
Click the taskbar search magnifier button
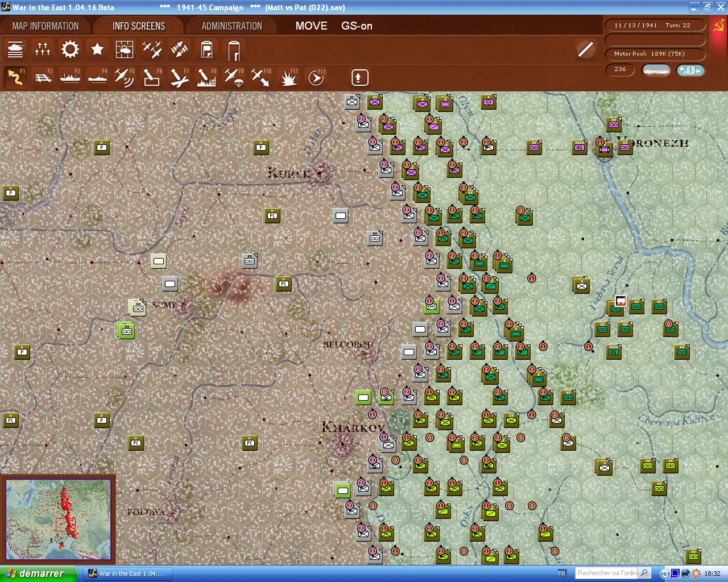[x=644, y=573]
